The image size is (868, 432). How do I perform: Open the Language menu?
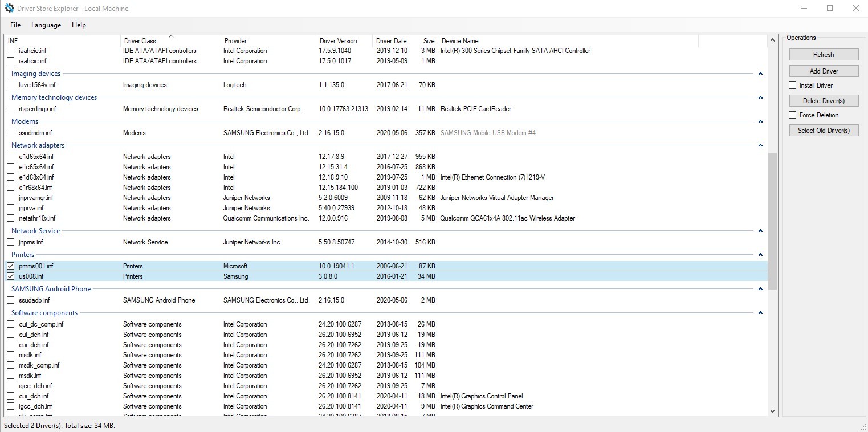pyautogui.click(x=46, y=25)
